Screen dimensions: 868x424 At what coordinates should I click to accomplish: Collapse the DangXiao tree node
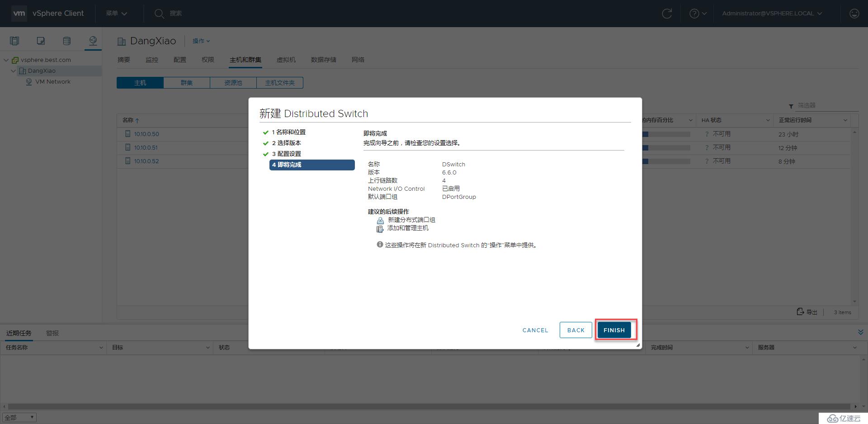[13, 71]
